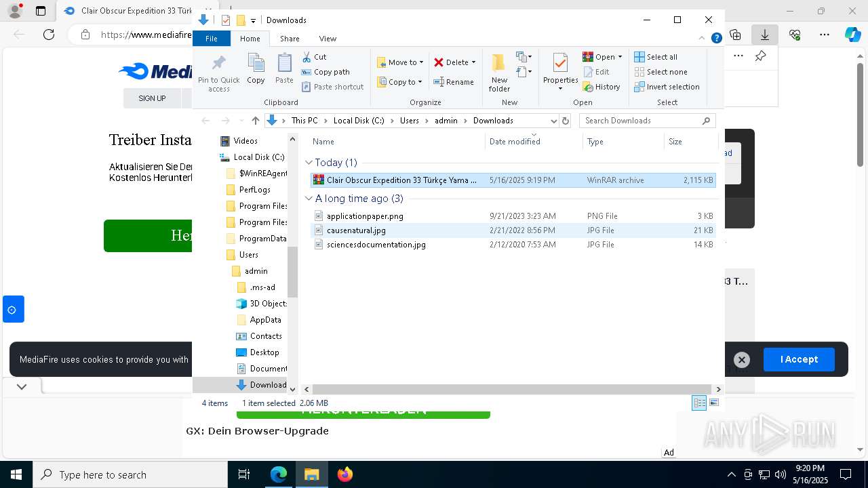
Task: Select applicationpaper.png file
Action: pos(513,216)
